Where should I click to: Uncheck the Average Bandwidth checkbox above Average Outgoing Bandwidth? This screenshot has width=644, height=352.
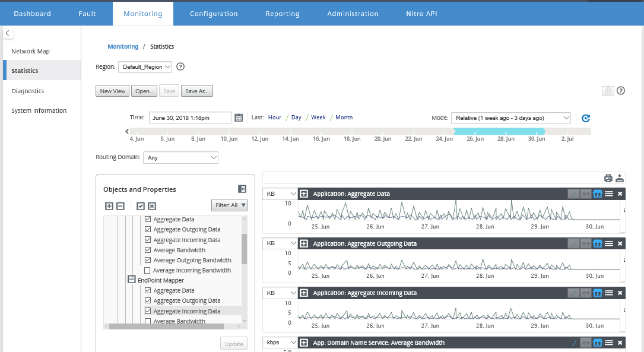(x=148, y=250)
